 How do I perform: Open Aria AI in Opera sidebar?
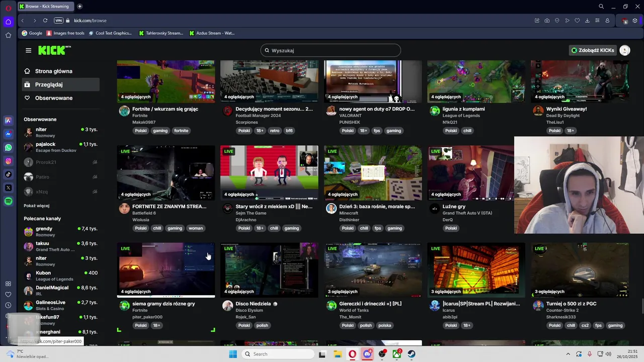coord(8,121)
